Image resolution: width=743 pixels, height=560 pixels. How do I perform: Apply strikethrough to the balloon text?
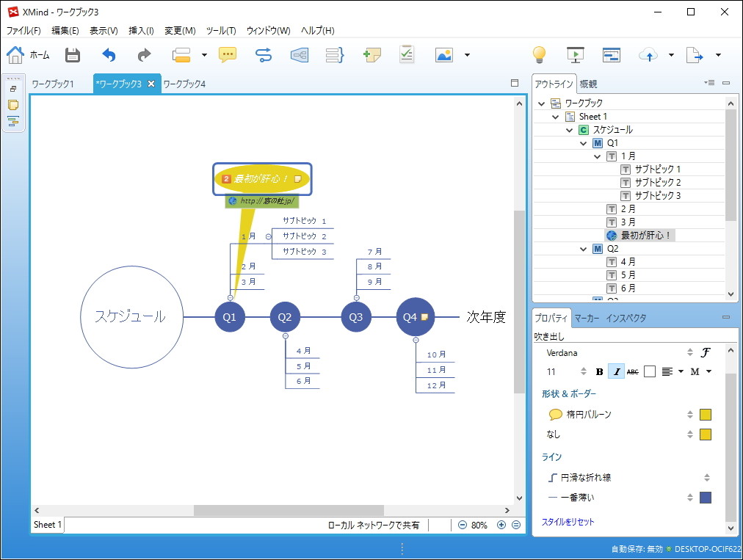click(x=632, y=371)
